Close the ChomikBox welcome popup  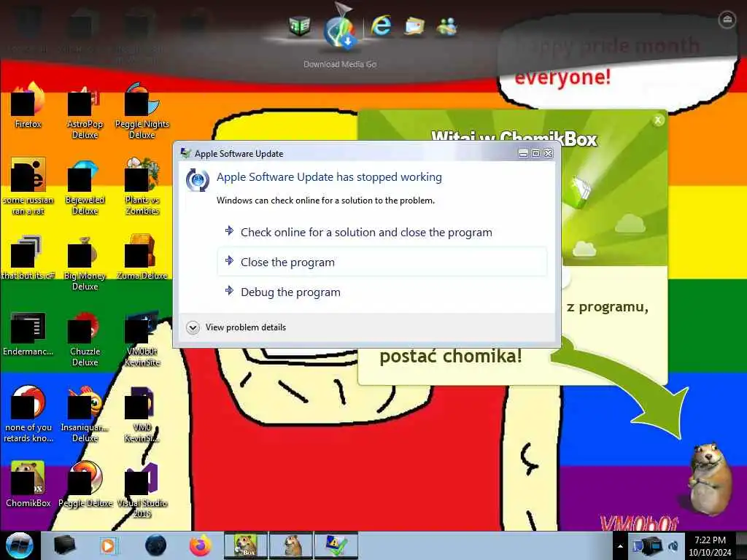point(658,120)
